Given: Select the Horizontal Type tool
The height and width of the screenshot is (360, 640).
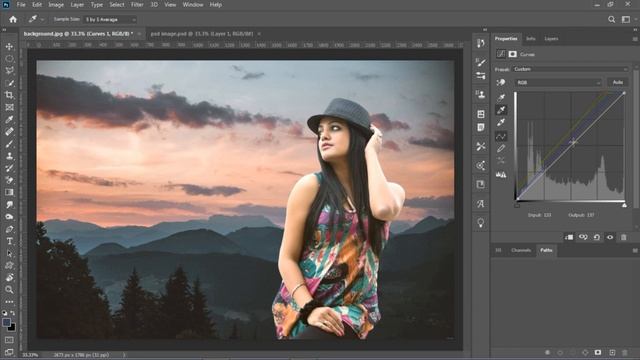Looking at the screenshot, I should tap(9, 241).
